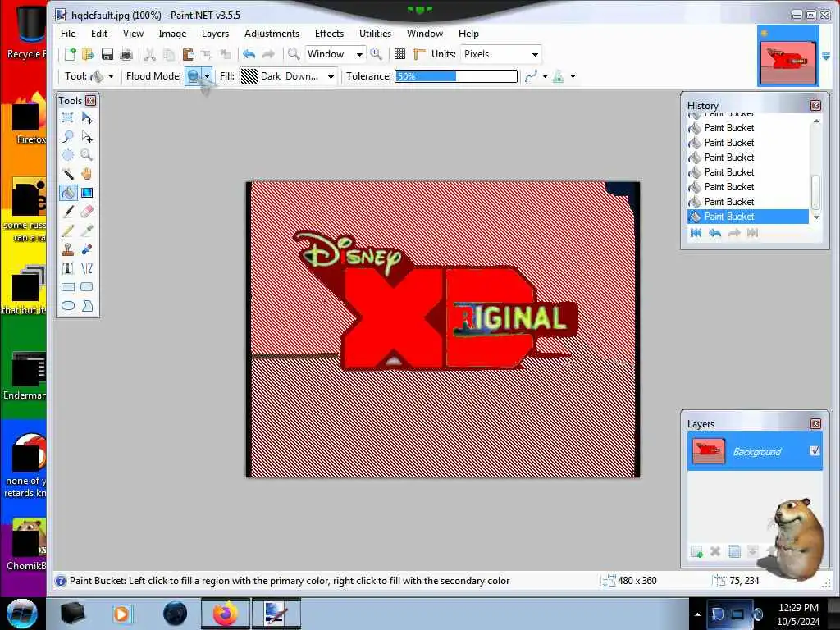840x630 pixels.
Task: Select the Move Selected Pixels tool
Action: pos(87,117)
